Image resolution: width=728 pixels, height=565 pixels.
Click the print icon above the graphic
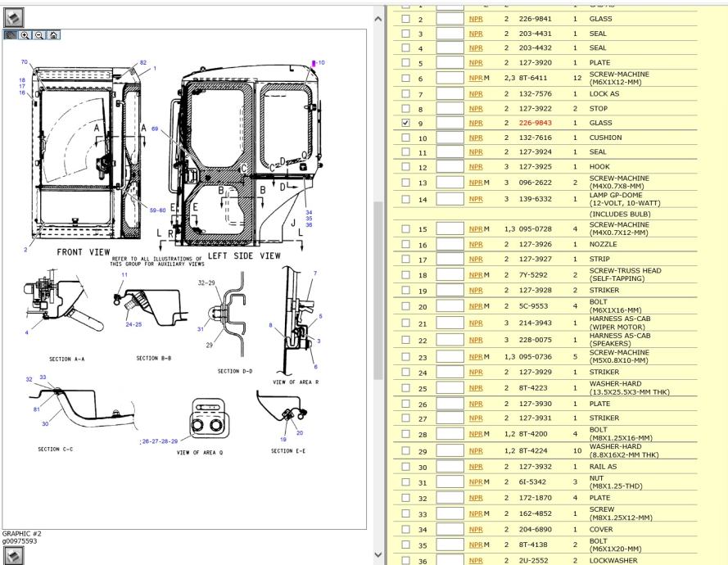(13, 18)
